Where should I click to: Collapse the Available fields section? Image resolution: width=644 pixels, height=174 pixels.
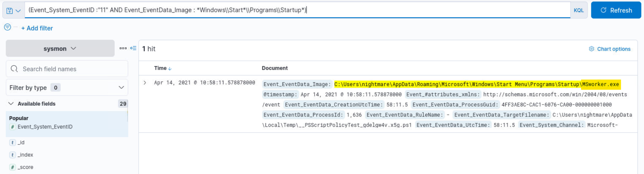pos(11,104)
